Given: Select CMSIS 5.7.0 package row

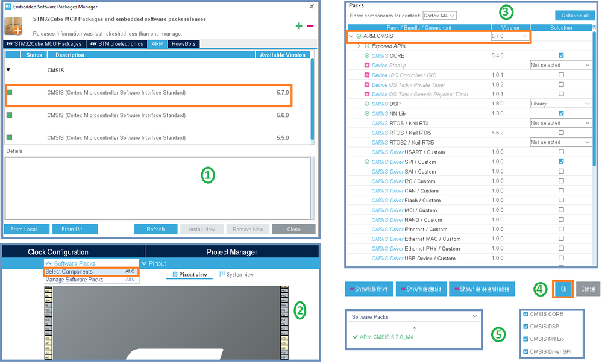Looking at the screenshot, I should (x=149, y=95).
